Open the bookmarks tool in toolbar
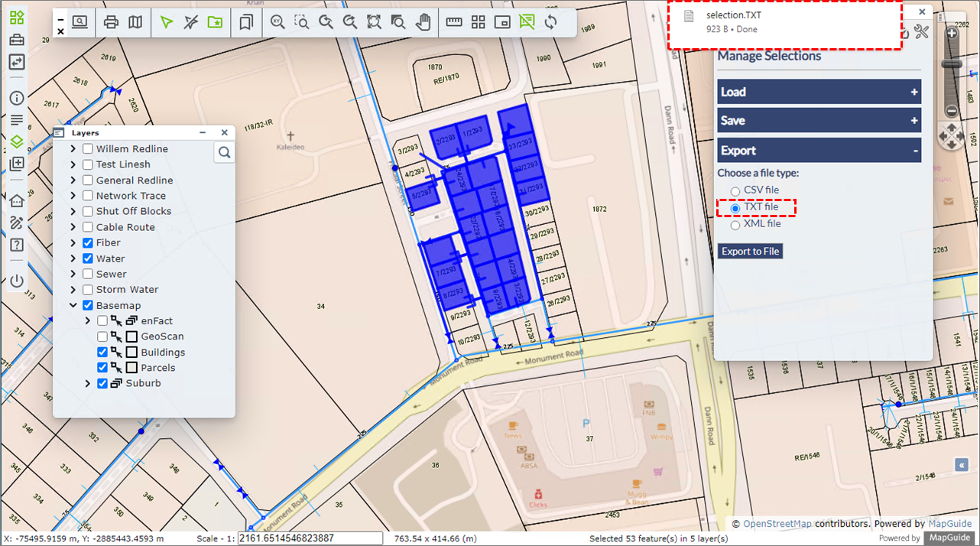980x546 pixels. tap(245, 22)
